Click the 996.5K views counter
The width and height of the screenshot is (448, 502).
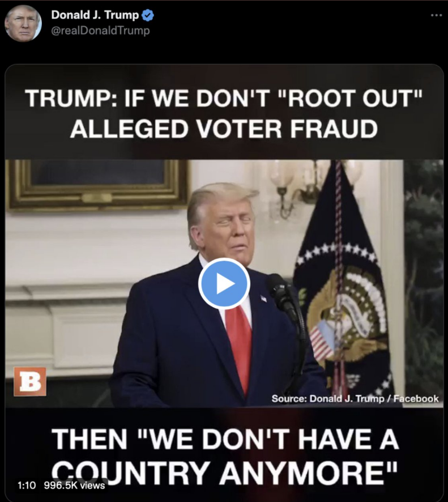74,486
